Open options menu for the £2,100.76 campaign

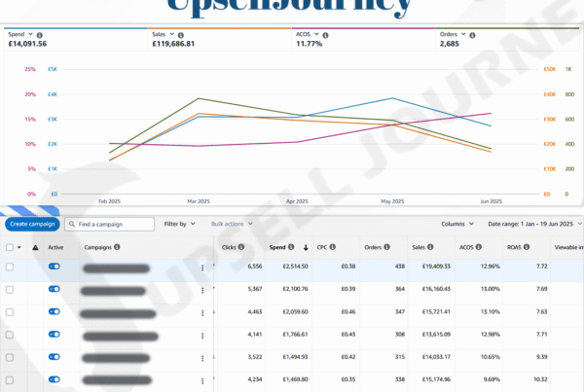(x=202, y=291)
